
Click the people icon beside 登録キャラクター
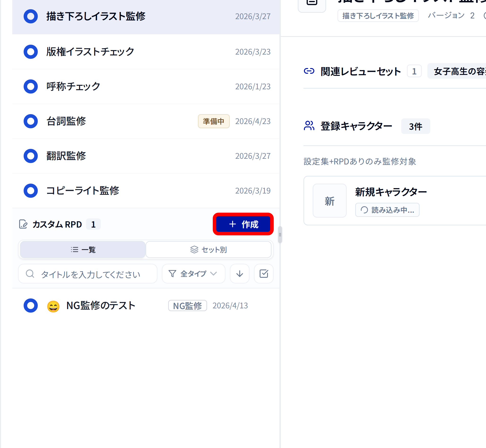(309, 126)
